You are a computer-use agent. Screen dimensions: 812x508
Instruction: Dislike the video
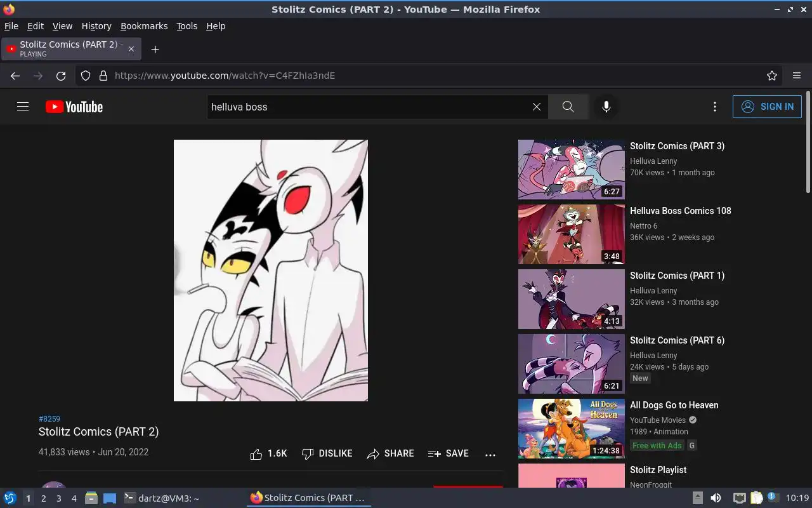327,453
